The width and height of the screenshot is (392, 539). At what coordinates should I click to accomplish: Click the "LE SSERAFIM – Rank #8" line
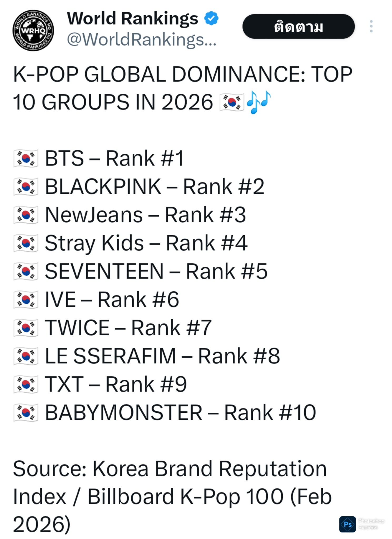[162, 356]
